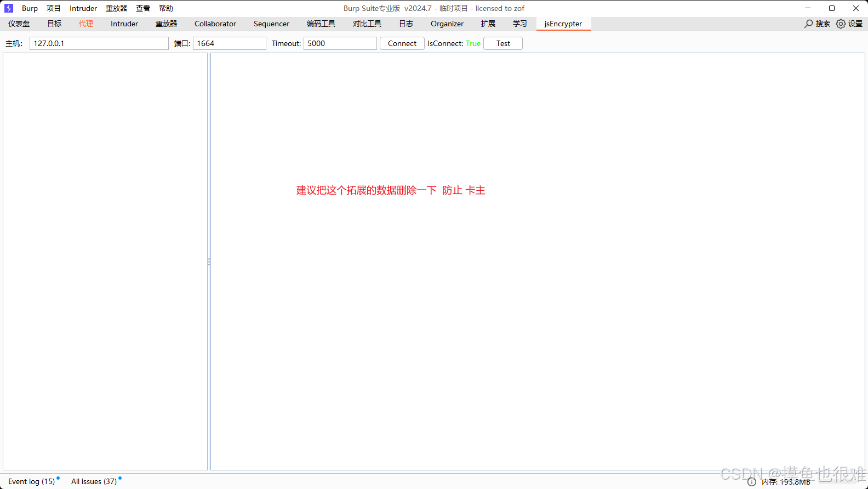Open the Intruder menu in menu bar

coord(83,8)
